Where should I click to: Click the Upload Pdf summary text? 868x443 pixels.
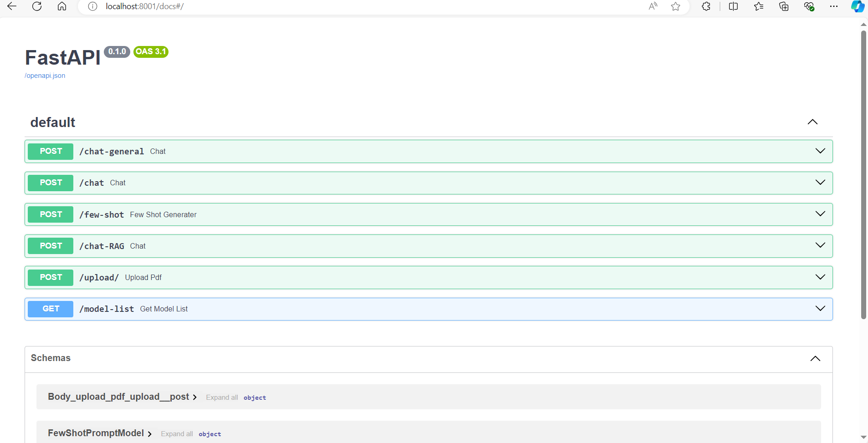pyautogui.click(x=143, y=277)
